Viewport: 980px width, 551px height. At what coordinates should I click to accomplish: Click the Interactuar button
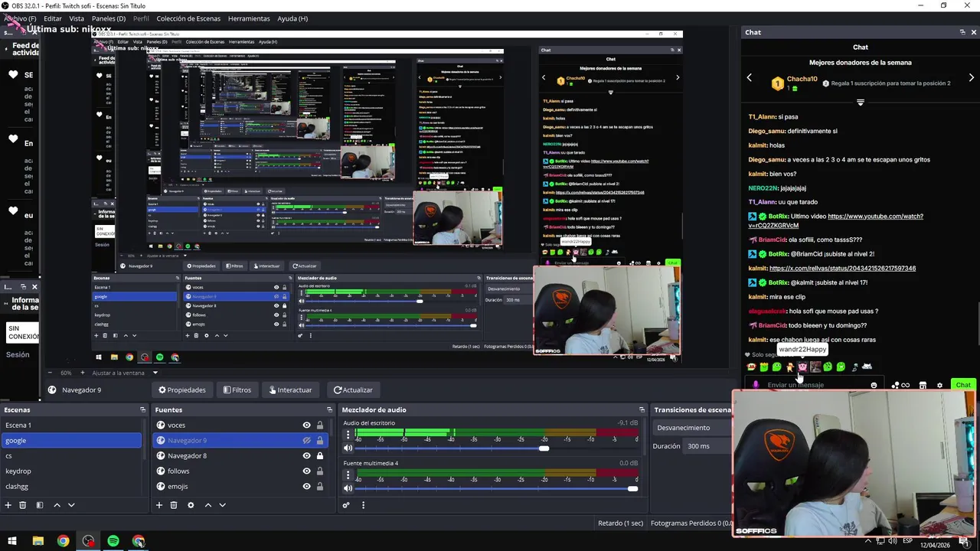[289, 390]
